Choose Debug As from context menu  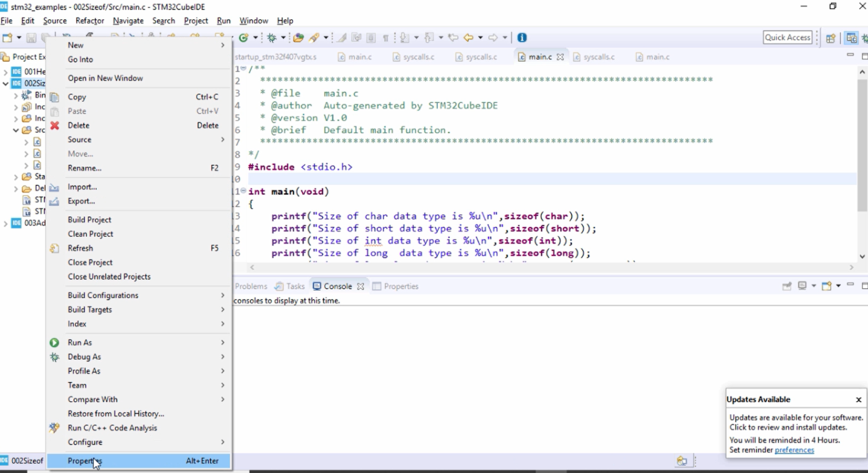point(139,357)
